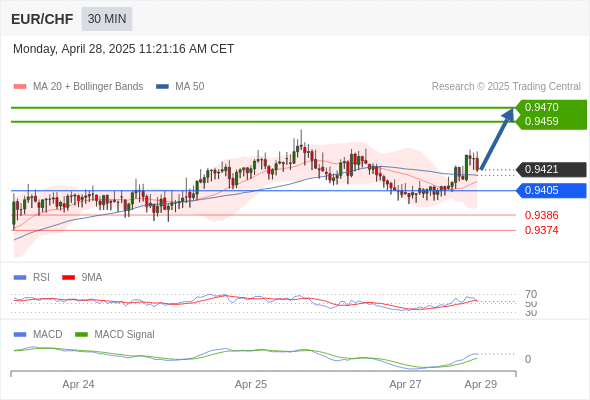Click the EUR/CHF pair title

click(42, 19)
